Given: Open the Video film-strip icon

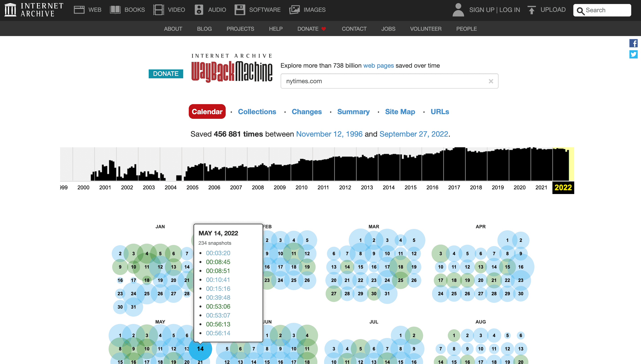Looking at the screenshot, I should [158, 10].
